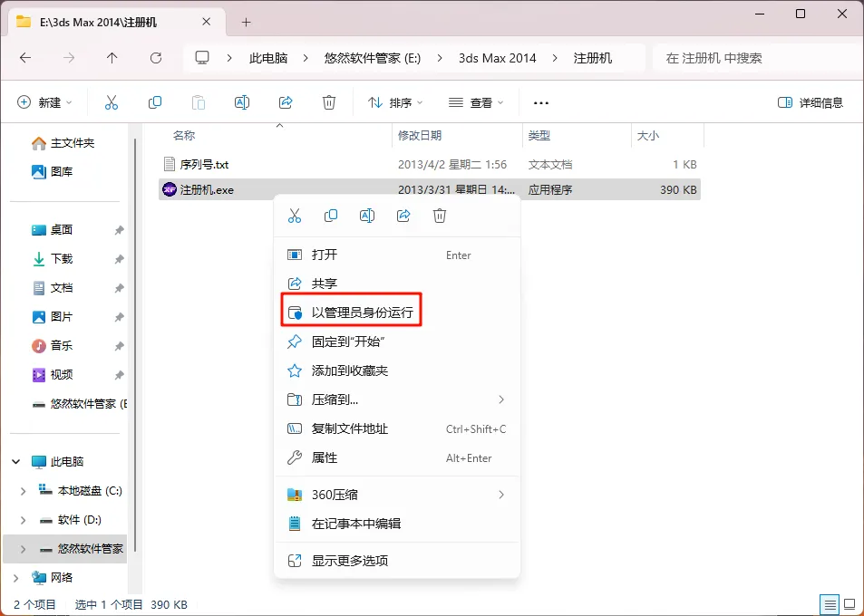The width and height of the screenshot is (864, 616).
Task: Click 悠然软件管家 (E:) breadcrumb
Action: click(x=373, y=58)
